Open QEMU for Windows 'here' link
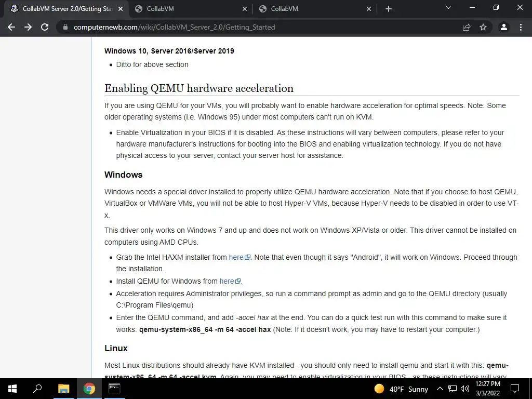 (x=230, y=281)
